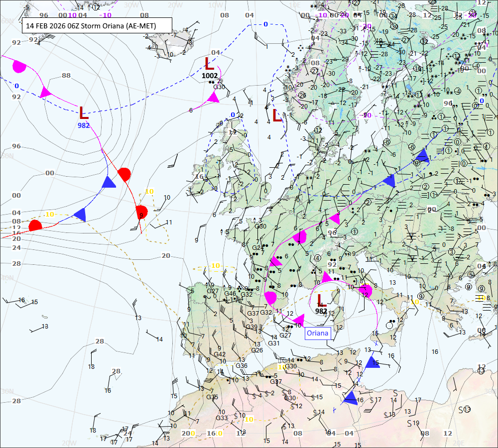Screen dimensions: 498x448
Task: Click the red warm front semicircle at far left
Action: click(x=35, y=225)
